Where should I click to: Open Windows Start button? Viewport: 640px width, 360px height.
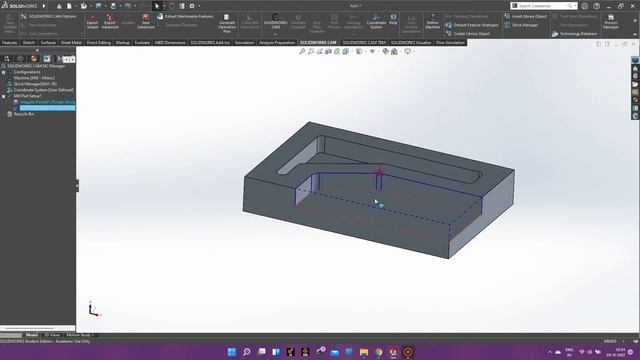point(232,352)
